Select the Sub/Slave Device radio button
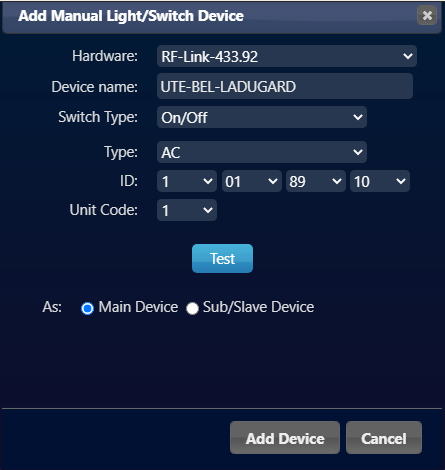This screenshot has width=445, height=470. point(192,308)
